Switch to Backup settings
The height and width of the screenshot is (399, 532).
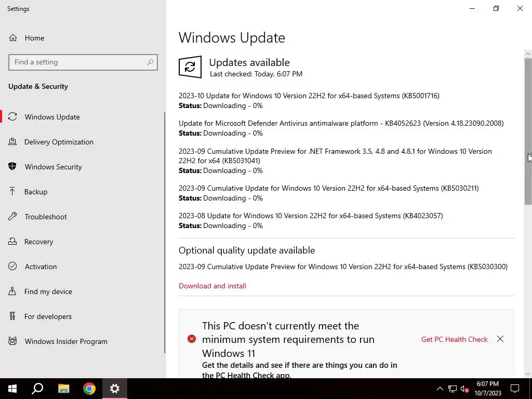pos(83,192)
